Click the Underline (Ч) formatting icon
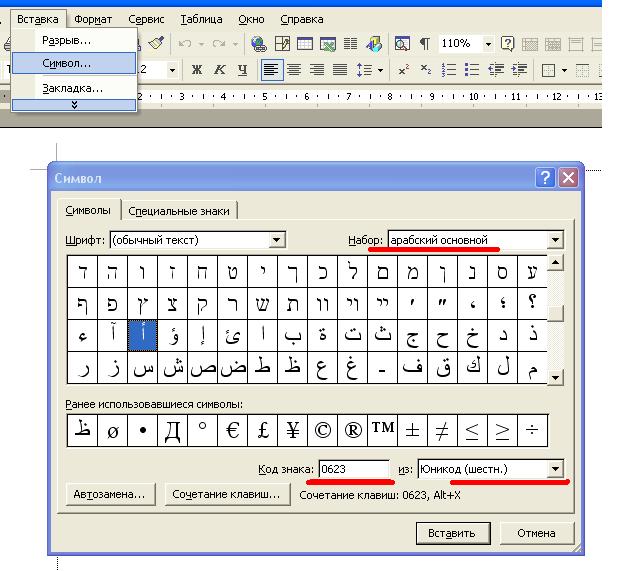 click(x=242, y=70)
